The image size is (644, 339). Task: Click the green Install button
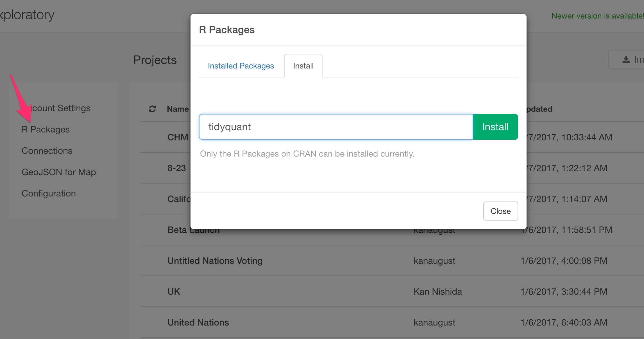495,127
